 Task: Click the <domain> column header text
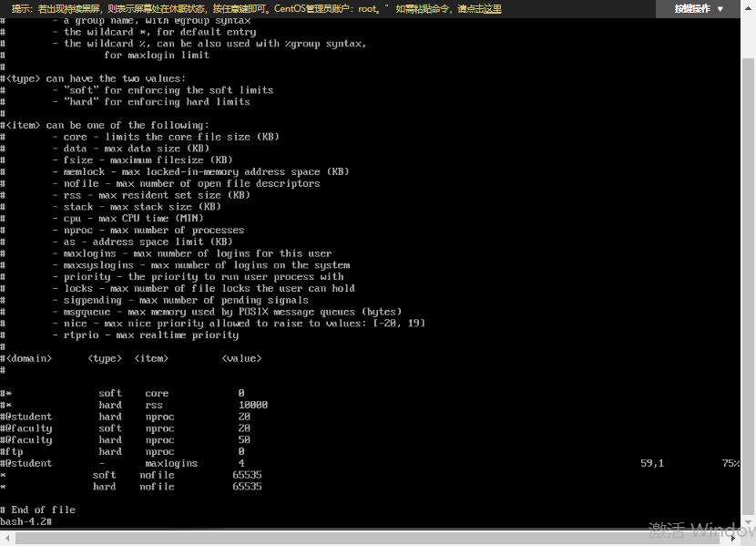29,358
